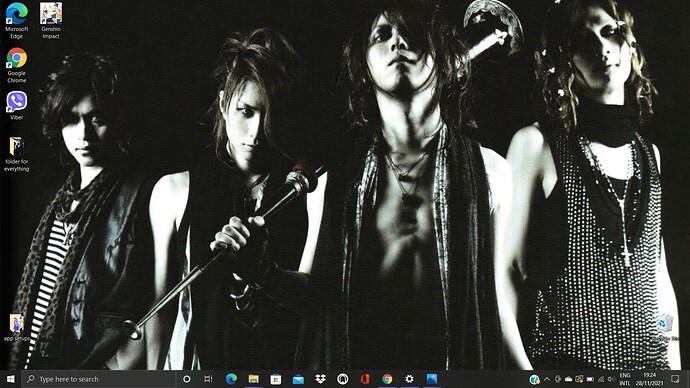Open Task View on the taskbar
Image resolution: width=690 pixels, height=388 pixels.
208,379
